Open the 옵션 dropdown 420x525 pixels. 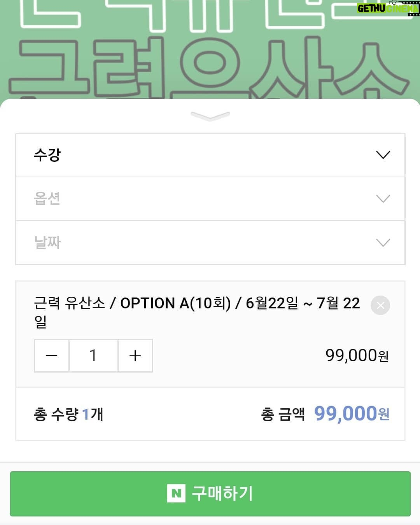(210, 199)
